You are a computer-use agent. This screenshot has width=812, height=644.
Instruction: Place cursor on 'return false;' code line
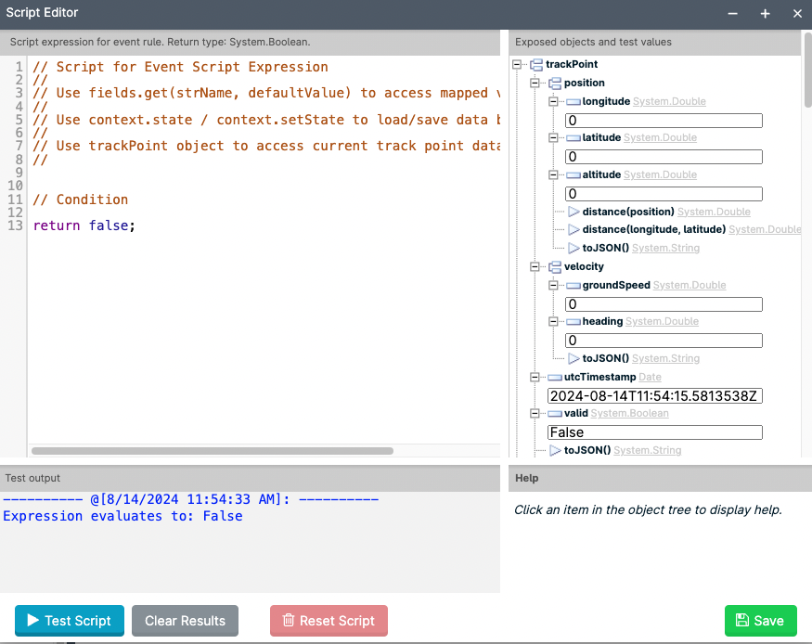coord(84,225)
